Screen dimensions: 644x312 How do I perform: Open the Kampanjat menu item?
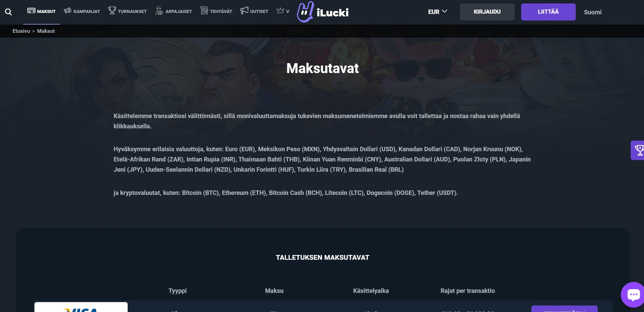(82, 11)
